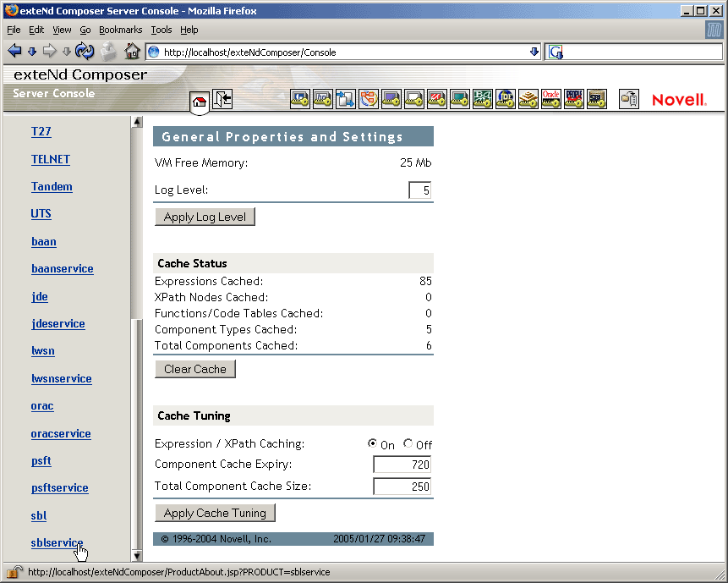The height and width of the screenshot is (583, 728).
Task: Open the jde link
Action: coord(40,296)
